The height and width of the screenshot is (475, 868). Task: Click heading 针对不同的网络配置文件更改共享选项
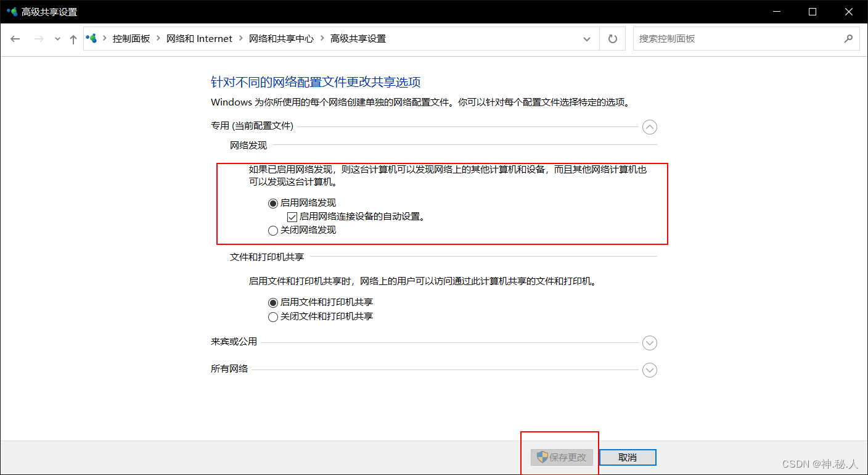316,82
